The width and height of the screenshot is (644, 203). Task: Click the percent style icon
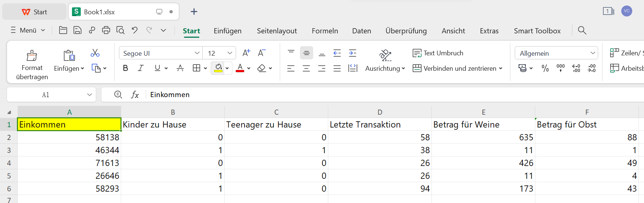(x=545, y=68)
